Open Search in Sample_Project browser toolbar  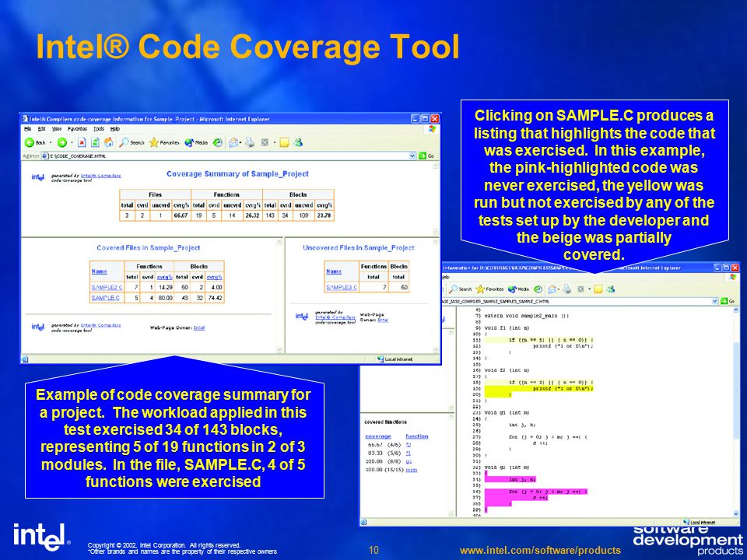point(132,142)
